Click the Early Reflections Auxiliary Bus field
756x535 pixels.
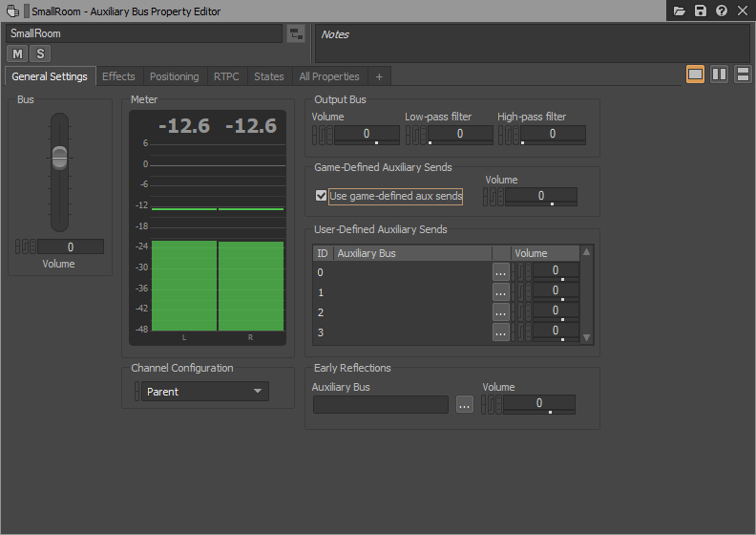pos(381,404)
